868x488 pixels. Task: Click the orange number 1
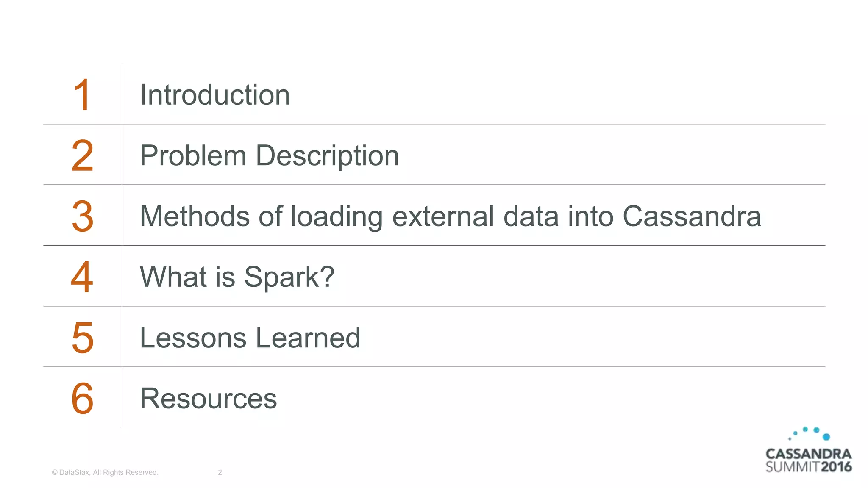pos(82,95)
